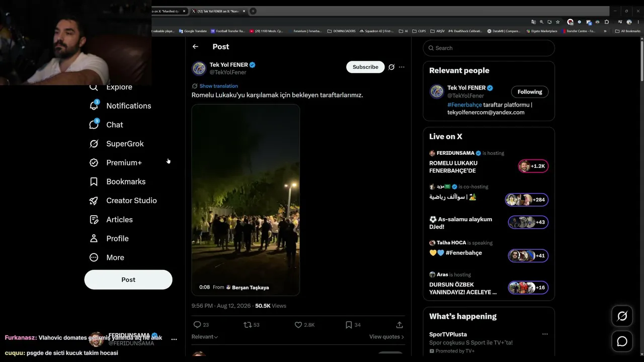The width and height of the screenshot is (644, 362).
Task: Open SporTVPlusta promoted item options
Action: (x=545, y=334)
